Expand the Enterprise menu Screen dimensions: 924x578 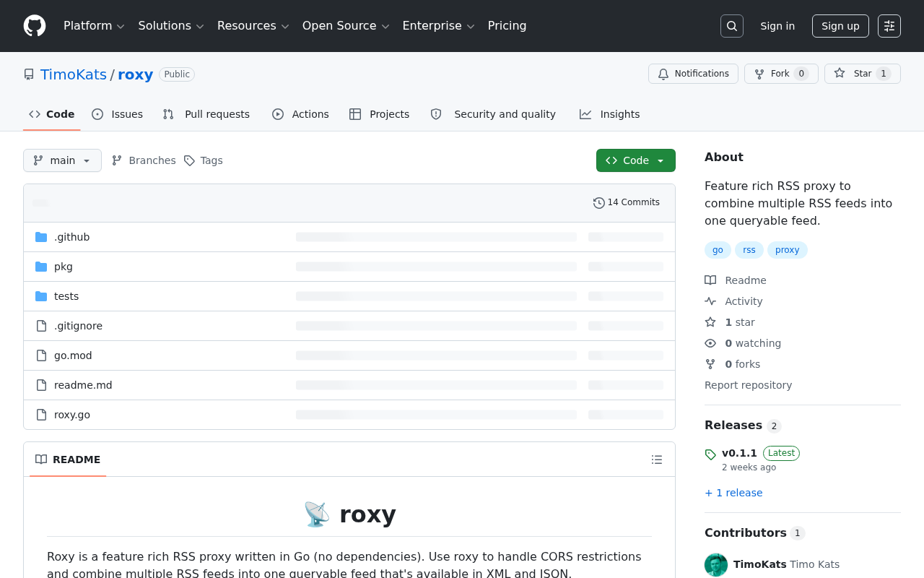(x=438, y=26)
